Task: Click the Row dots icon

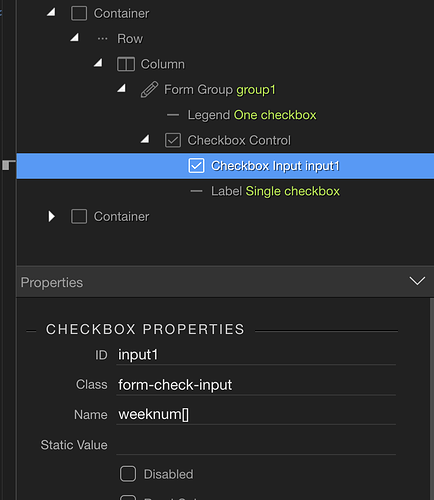Action: tap(102, 39)
